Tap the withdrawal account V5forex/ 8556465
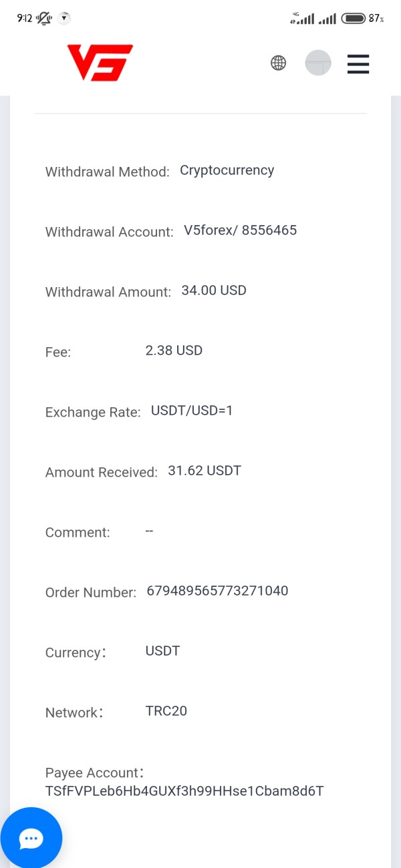Image resolution: width=401 pixels, height=868 pixels. tap(241, 230)
